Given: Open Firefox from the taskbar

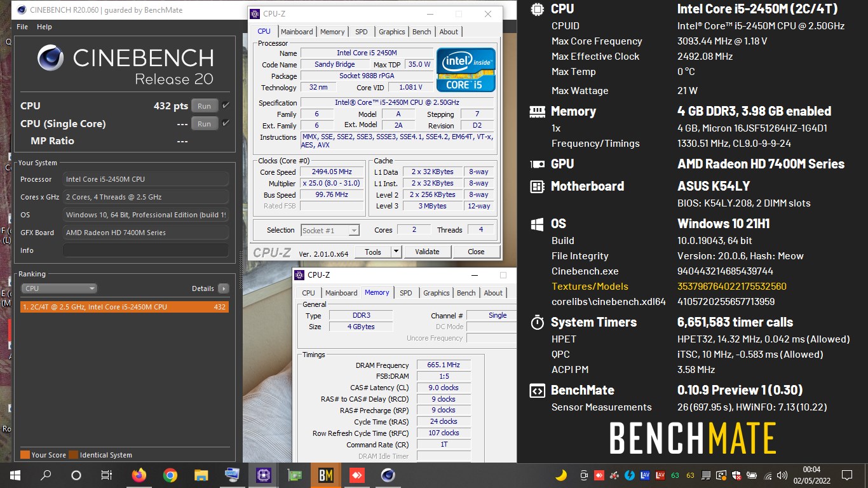Looking at the screenshot, I should coord(139,475).
